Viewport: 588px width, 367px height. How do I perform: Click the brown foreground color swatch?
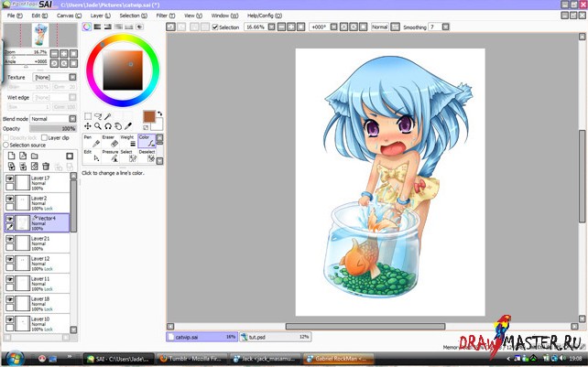coord(149,116)
